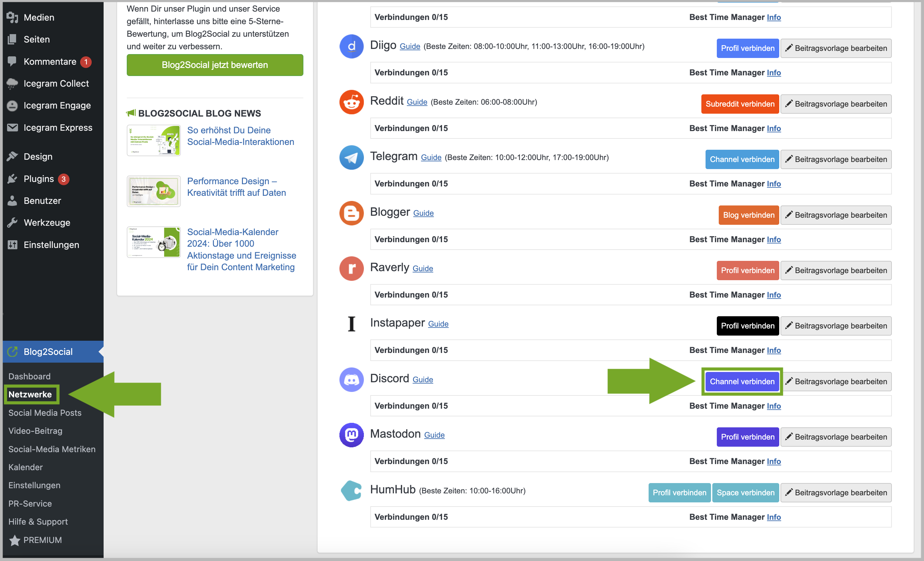
Task: Edit the Mastodon Beitragsvorlage
Action: (x=836, y=437)
